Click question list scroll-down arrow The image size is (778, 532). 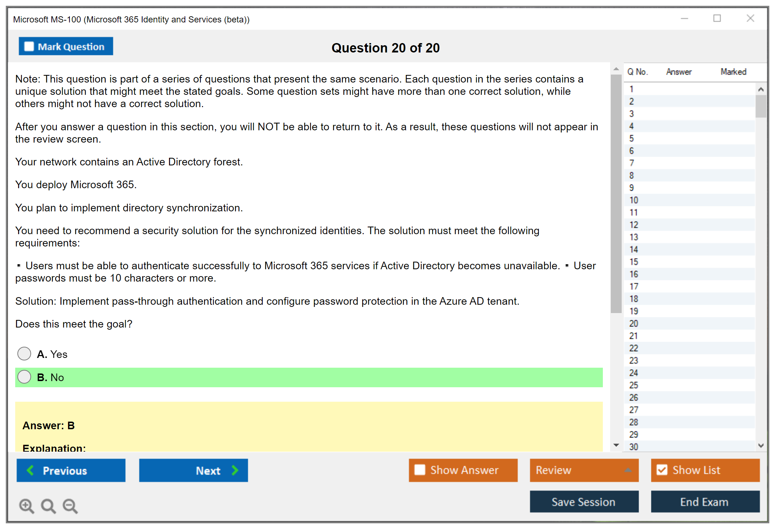761,446
